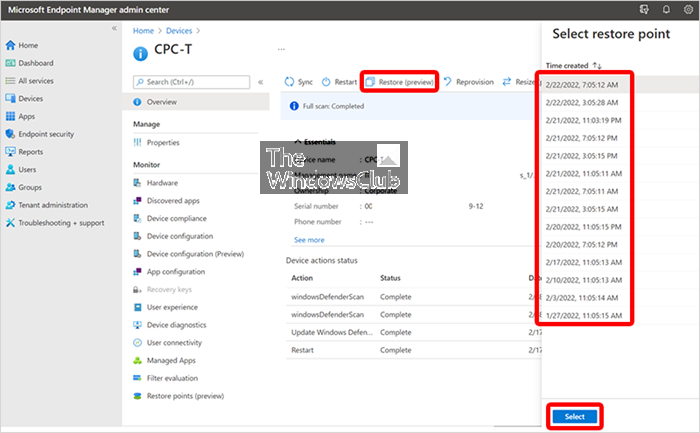Viewport: 700px width, 433px height.
Task: Collapse the left navigation sidebar chevron
Action: coord(114,28)
